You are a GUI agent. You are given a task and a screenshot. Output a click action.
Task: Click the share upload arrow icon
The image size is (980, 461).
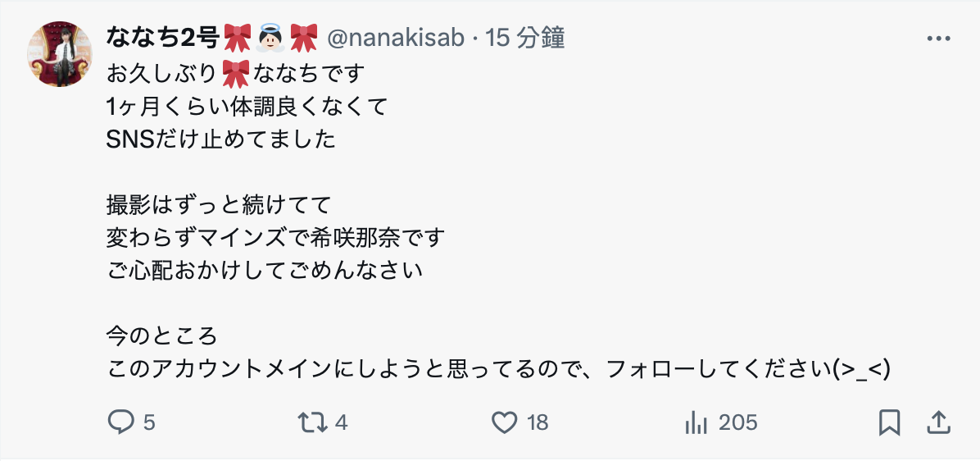[x=937, y=422]
